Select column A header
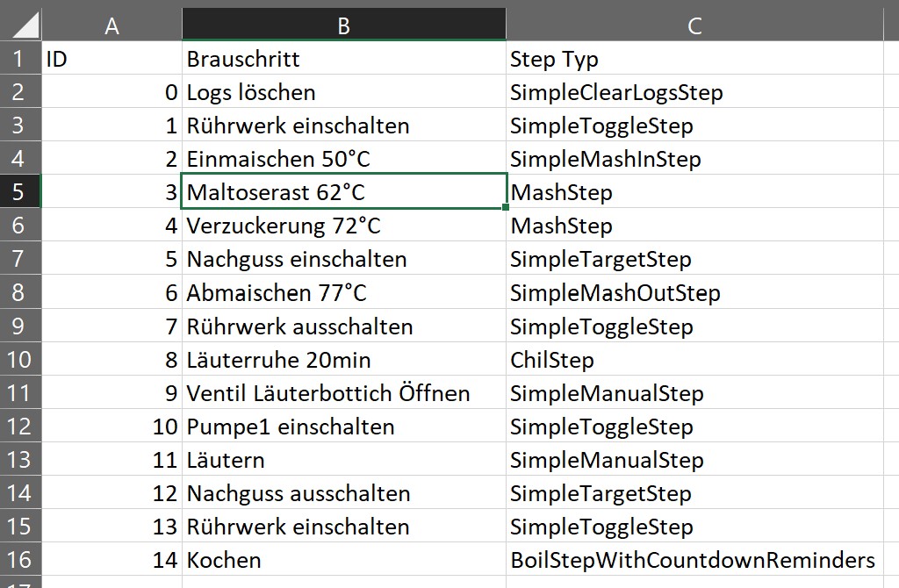The image size is (899, 588). coord(111,25)
